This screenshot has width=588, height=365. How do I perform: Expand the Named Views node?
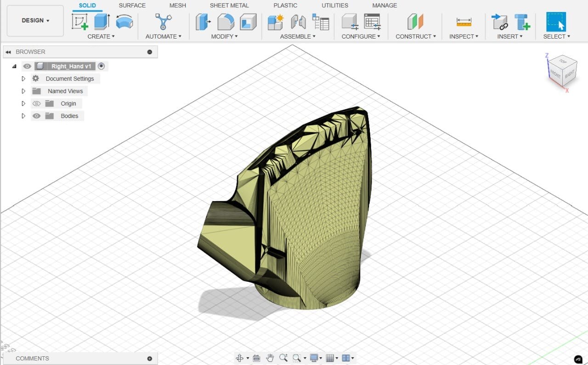pyautogui.click(x=23, y=91)
